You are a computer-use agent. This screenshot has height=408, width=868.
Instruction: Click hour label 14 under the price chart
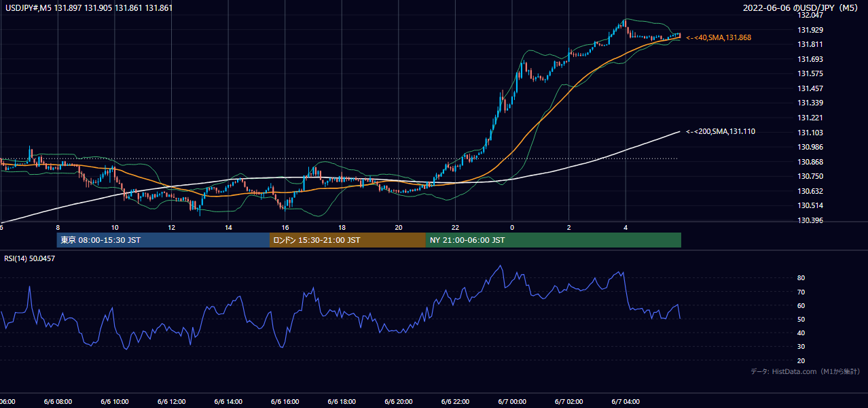tap(228, 228)
